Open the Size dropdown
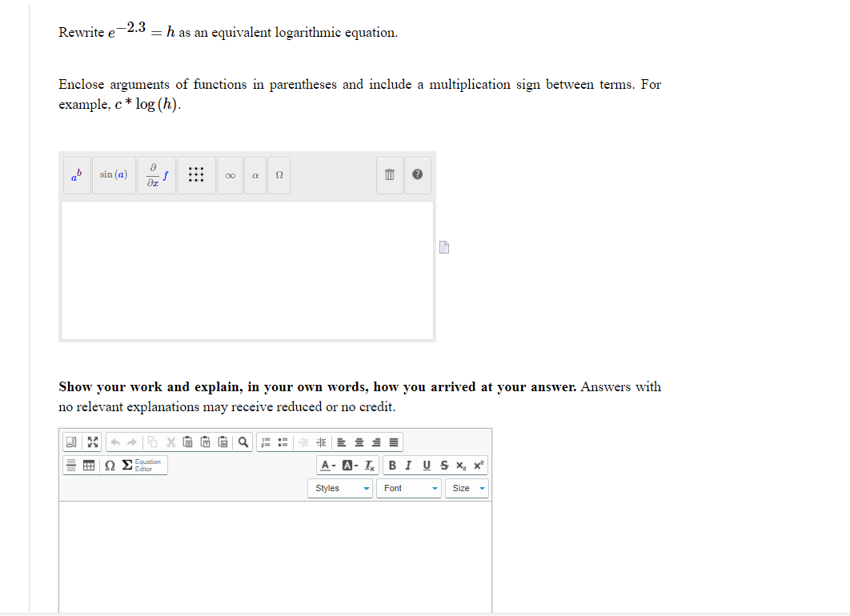Screen dimensions: 850x616 click(467, 488)
